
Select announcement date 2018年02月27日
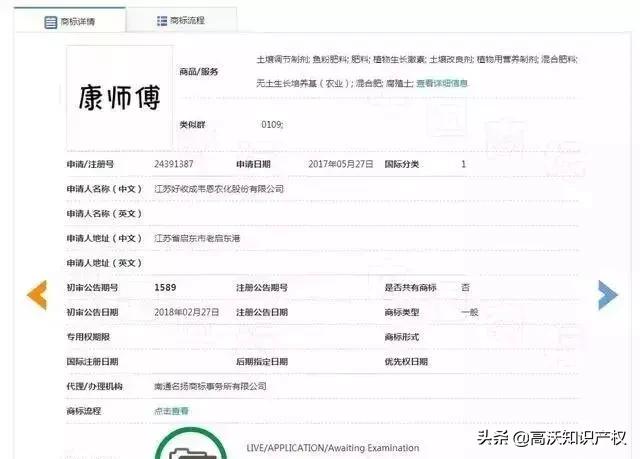pyautogui.click(x=187, y=312)
